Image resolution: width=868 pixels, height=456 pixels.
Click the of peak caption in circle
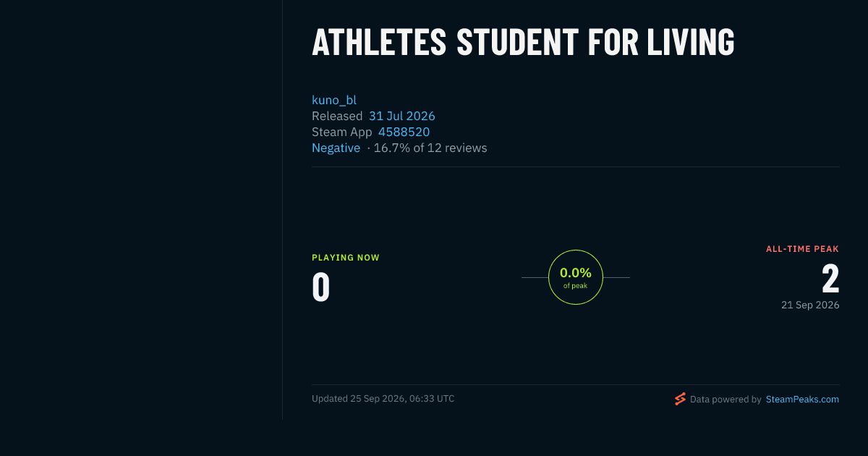[576, 286]
